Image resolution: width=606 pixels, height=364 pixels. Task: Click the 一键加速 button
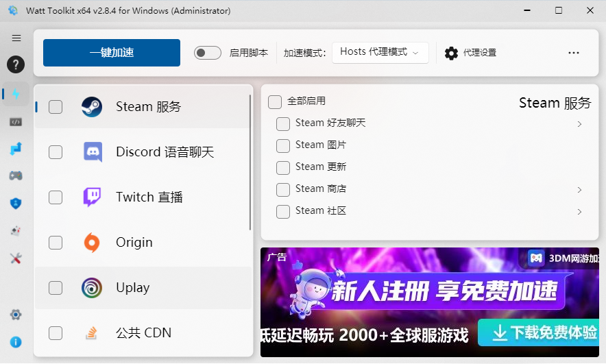point(112,53)
